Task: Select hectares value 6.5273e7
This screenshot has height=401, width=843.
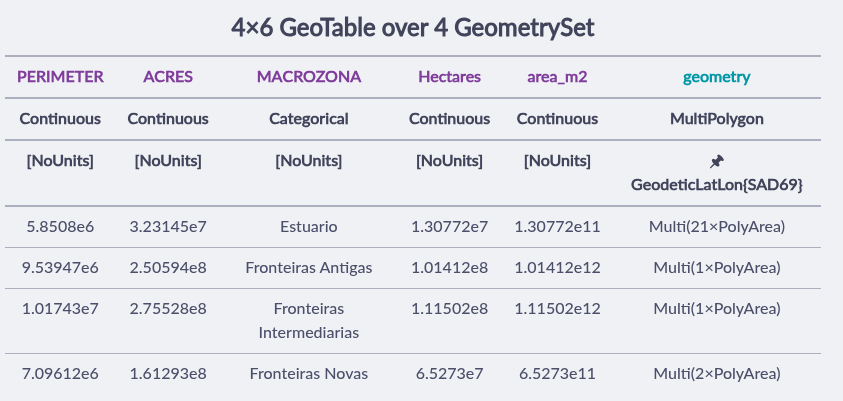Action: click(x=449, y=374)
